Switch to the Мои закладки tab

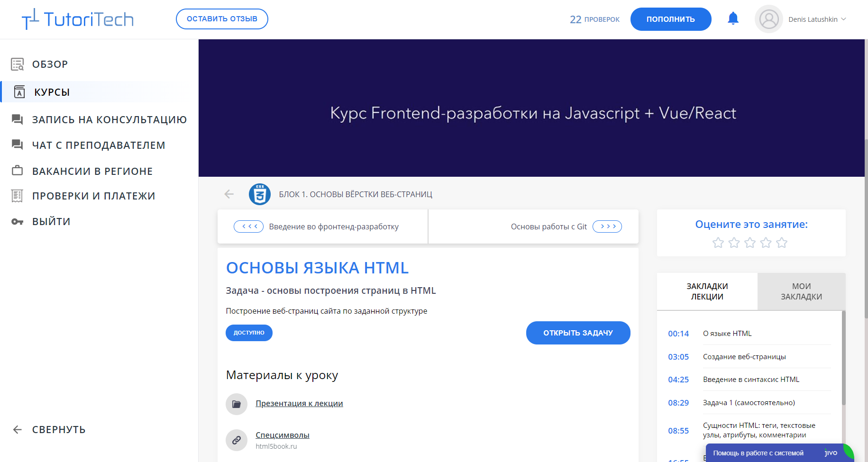point(801,291)
